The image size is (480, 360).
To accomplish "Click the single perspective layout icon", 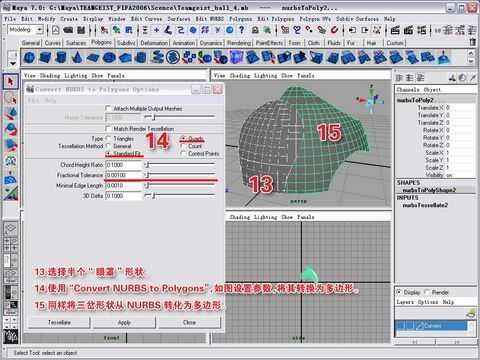I will (11, 228).
